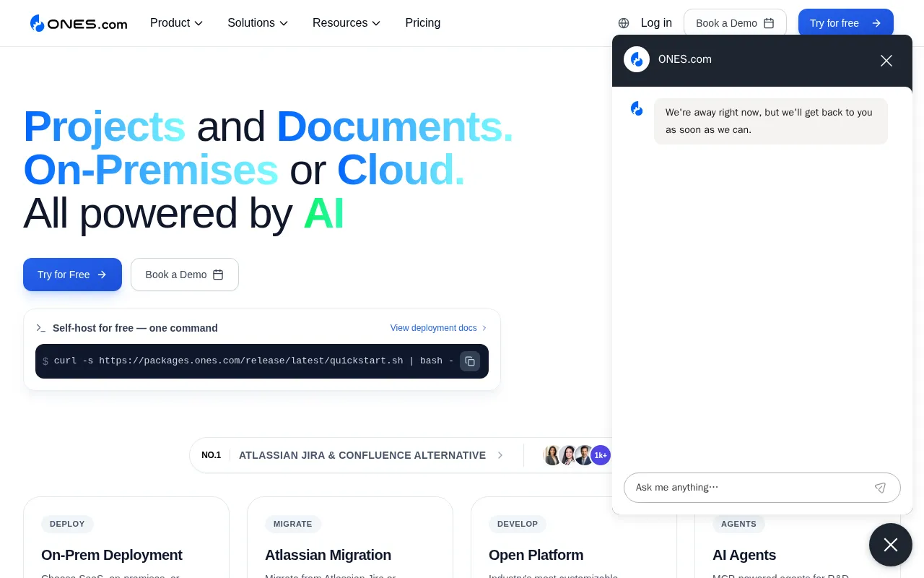Copy the curl quickstart command
924x578 pixels.
pyautogui.click(x=470, y=361)
